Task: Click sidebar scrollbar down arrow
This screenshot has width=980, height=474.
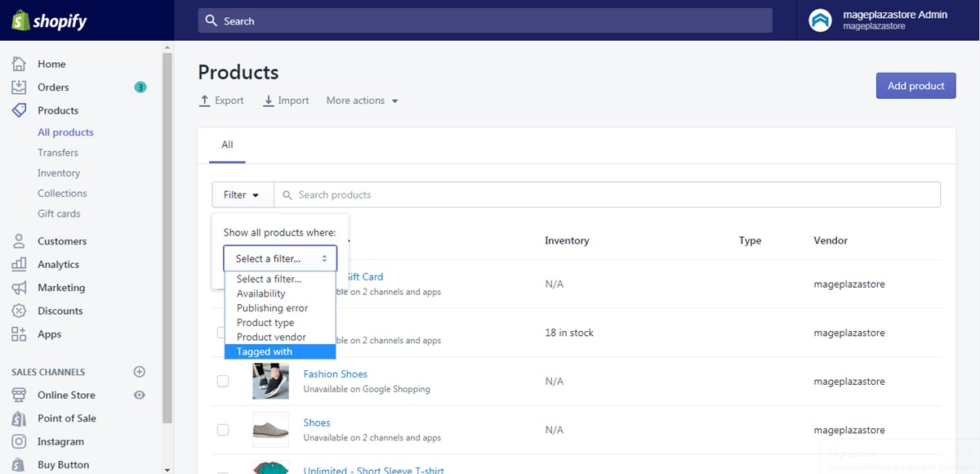Action: click(167, 469)
